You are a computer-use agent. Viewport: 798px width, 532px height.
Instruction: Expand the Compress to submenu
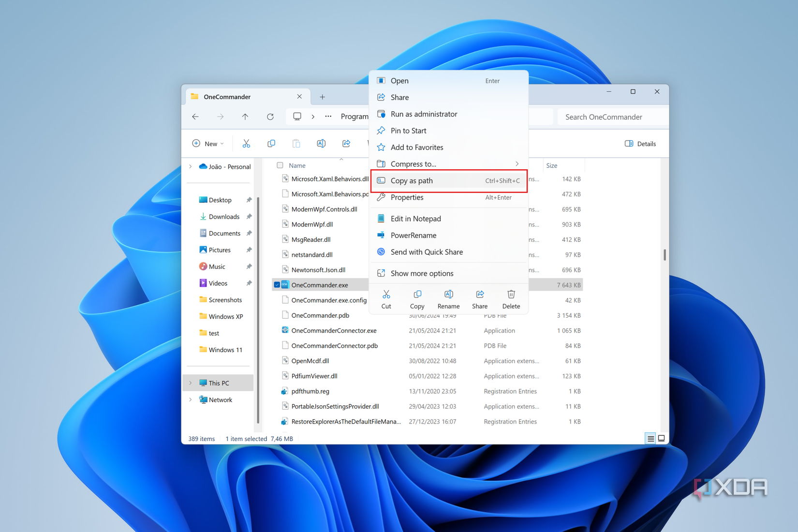point(517,163)
